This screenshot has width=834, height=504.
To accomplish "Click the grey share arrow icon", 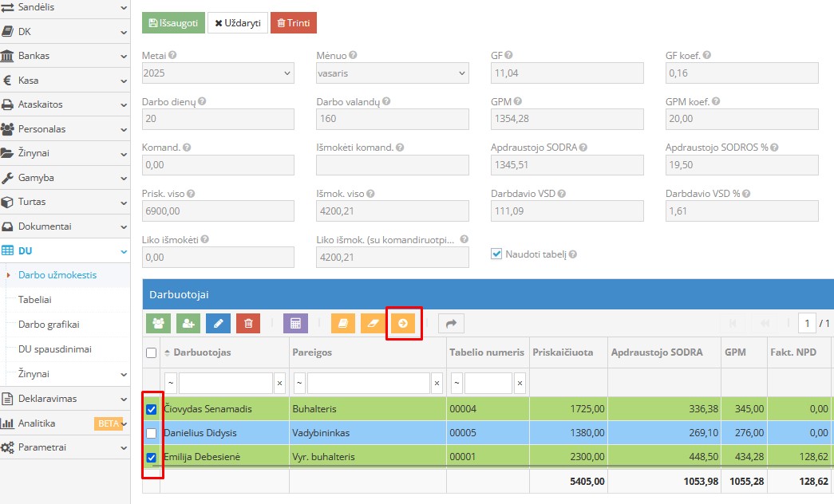I will tap(451, 323).
